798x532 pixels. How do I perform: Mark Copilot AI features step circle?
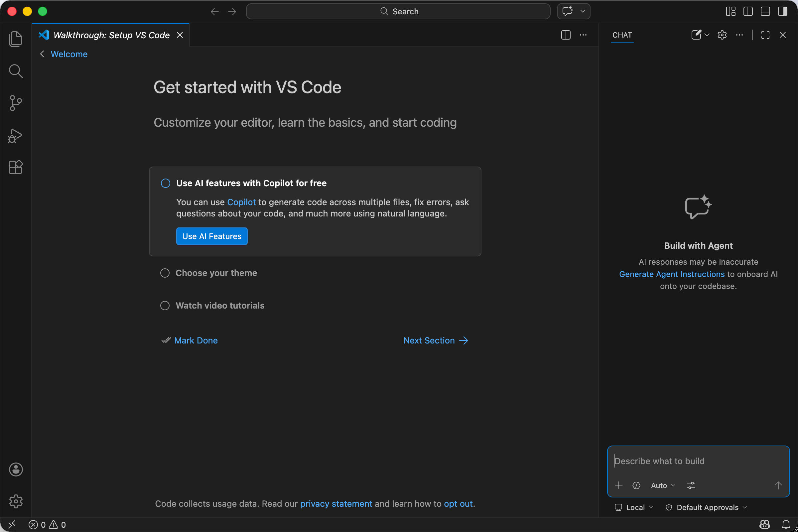(x=166, y=183)
